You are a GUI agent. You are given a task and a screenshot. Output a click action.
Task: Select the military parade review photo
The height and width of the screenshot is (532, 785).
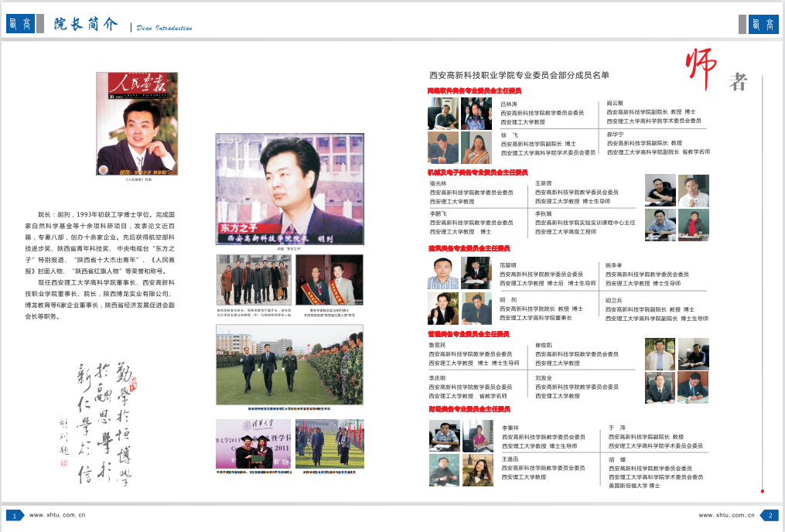pyautogui.click(x=288, y=365)
